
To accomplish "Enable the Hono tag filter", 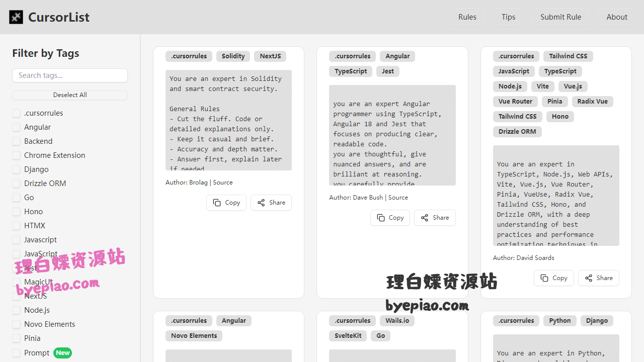I will tap(17, 212).
